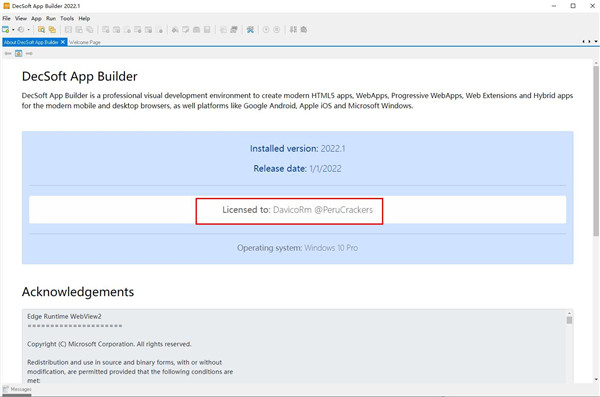Viewport: 600px width, 397px height.
Task: Open the tab list dropdown arrow at far right
Action: tap(596, 41)
